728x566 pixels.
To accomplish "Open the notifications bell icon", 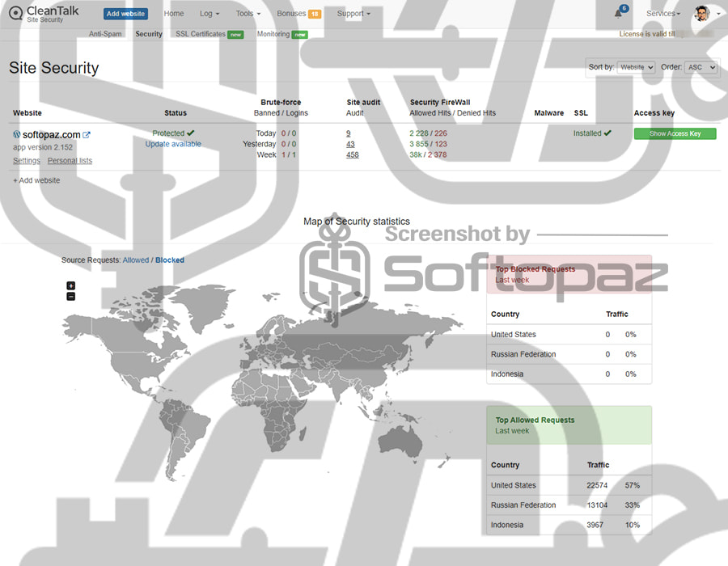I will tap(619, 14).
